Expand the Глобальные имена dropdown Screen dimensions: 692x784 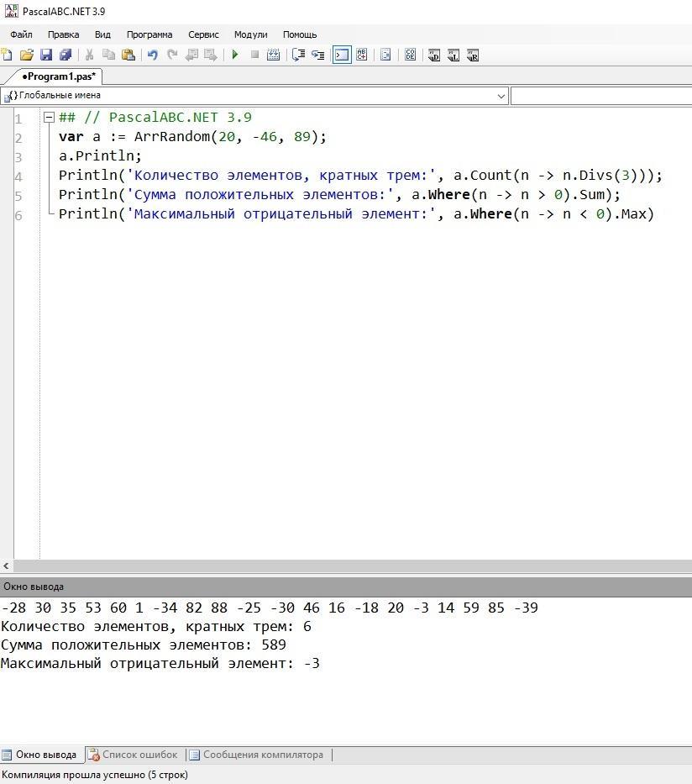pos(501,96)
